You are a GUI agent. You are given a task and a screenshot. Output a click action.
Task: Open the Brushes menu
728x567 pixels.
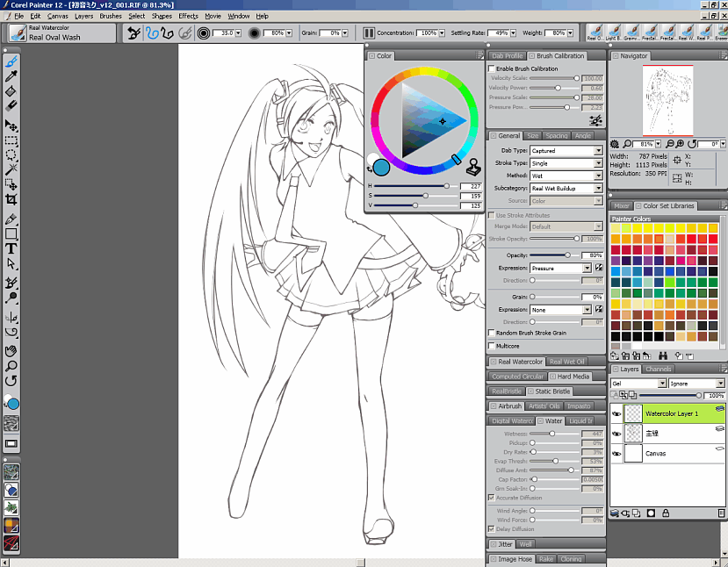111,16
